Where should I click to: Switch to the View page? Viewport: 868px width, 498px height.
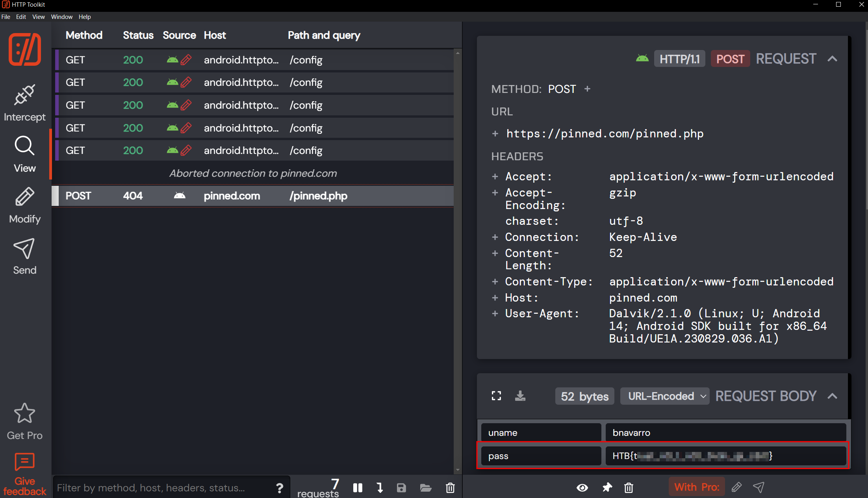pyautogui.click(x=24, y=154)
